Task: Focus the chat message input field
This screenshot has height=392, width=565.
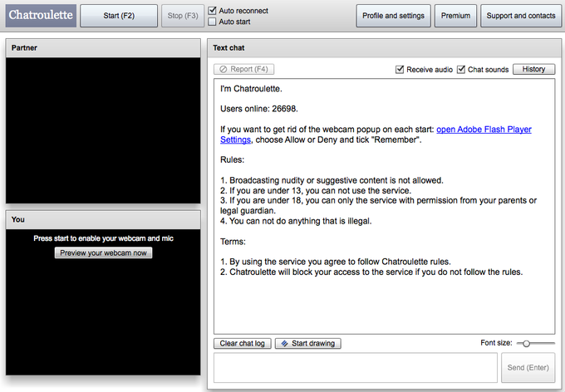Action: (356, 367)
